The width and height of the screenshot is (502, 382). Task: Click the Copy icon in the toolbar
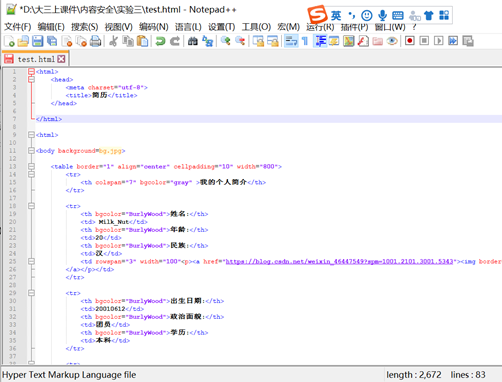coord(128,41)
